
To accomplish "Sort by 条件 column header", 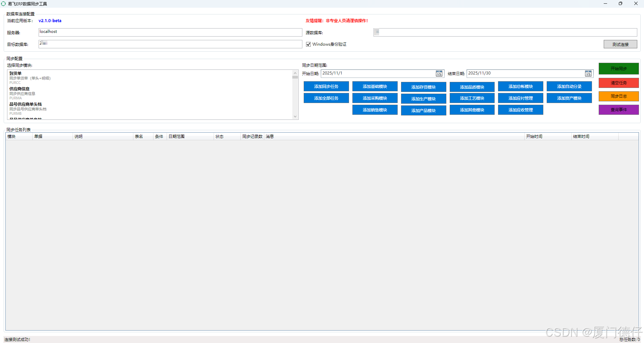I will 160,136.
